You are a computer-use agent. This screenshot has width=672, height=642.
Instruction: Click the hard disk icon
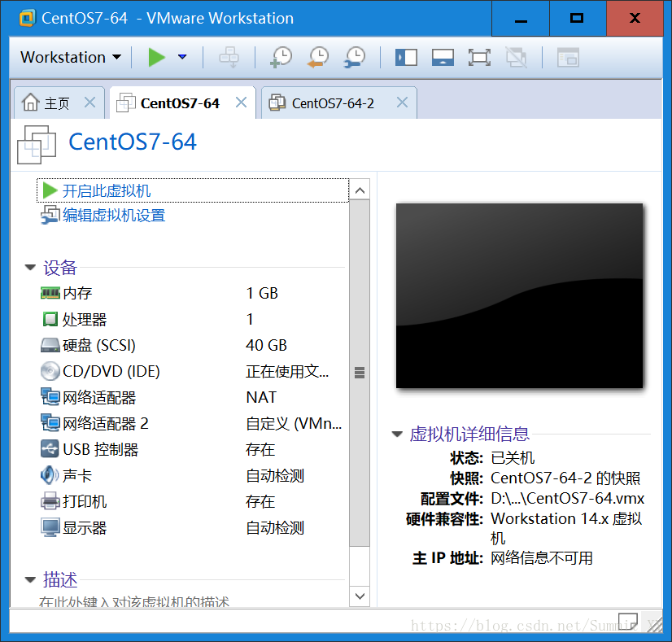tap(50, 345)
